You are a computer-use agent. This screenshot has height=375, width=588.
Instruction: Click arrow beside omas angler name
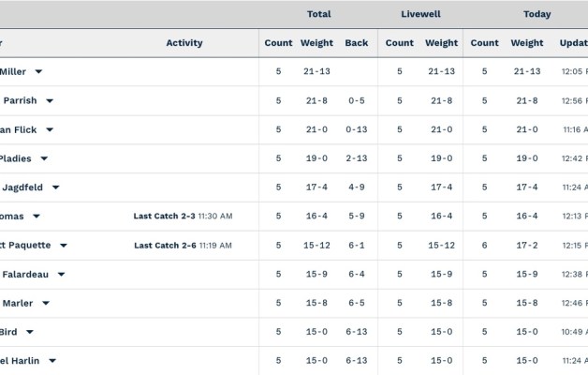coord(37,217)
